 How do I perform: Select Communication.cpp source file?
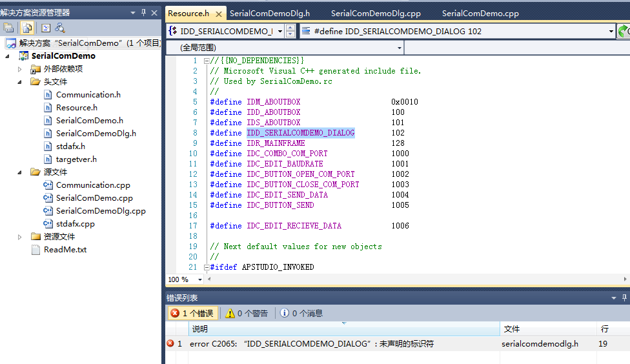coord(93,185)
